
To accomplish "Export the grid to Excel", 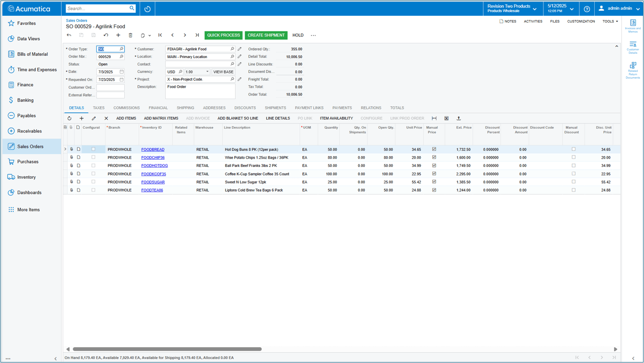I will click(x=446, y=118).
